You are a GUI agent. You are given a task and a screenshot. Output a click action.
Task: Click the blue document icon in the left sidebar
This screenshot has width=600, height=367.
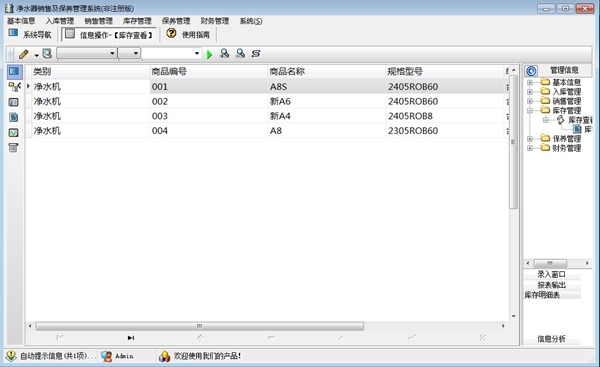(13, 117)
